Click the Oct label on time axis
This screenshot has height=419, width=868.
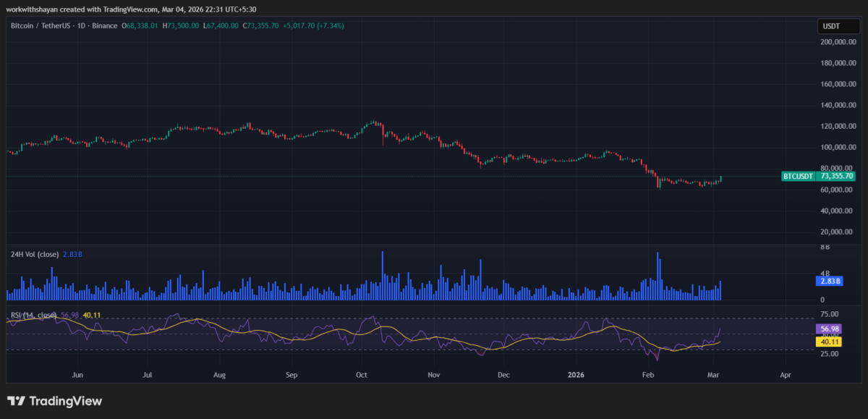coord(362,376)
